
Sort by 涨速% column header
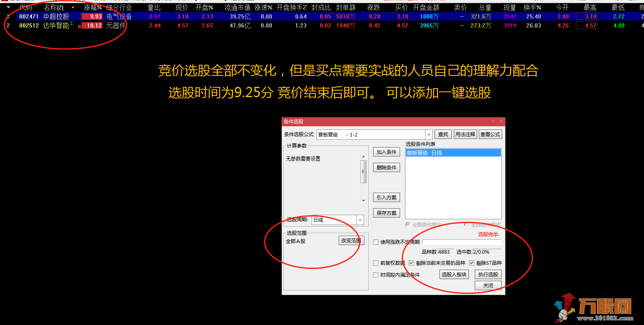point(263,7)
